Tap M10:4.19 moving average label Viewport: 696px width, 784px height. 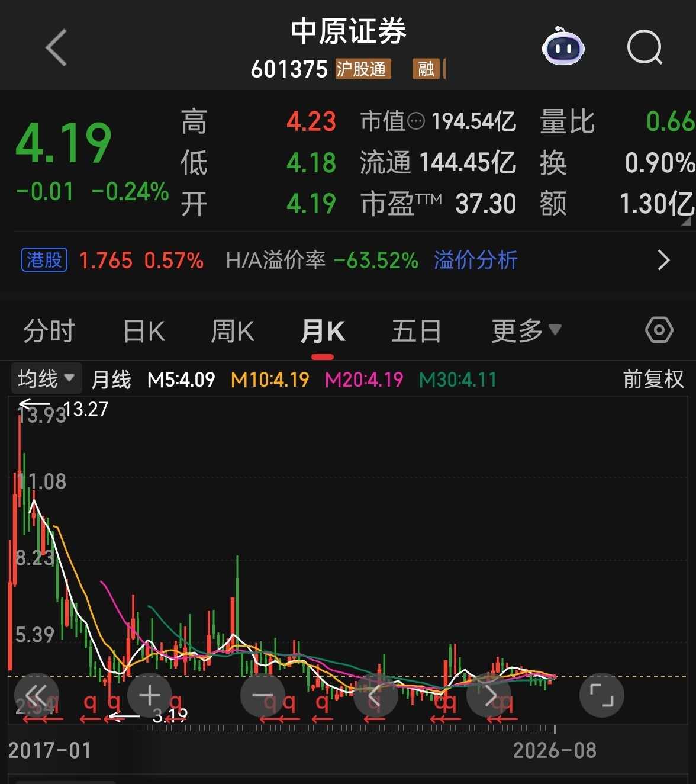[x=270, y=380]
